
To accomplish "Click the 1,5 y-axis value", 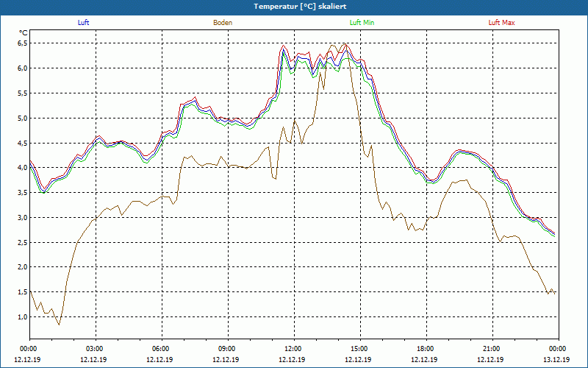I will tap(23, 291).
